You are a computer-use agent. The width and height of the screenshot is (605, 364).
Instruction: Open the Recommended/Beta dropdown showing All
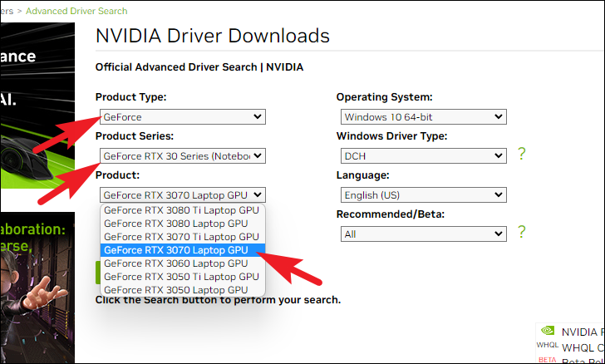point(423,234)
